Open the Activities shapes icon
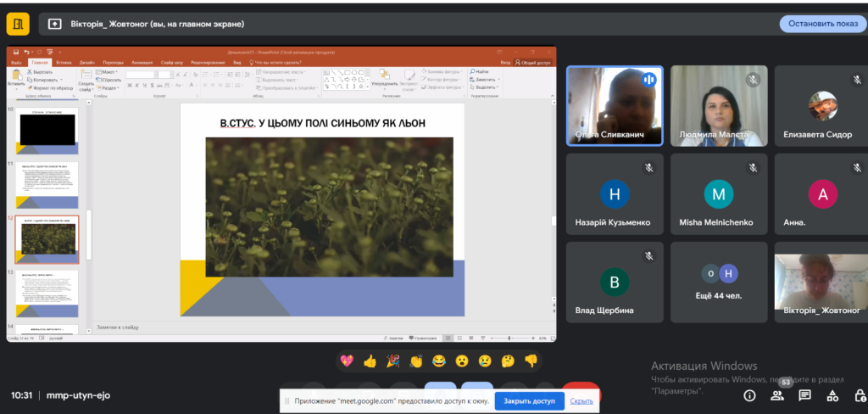The height and width of the screenshot is (414, 868). pos(832,395)
